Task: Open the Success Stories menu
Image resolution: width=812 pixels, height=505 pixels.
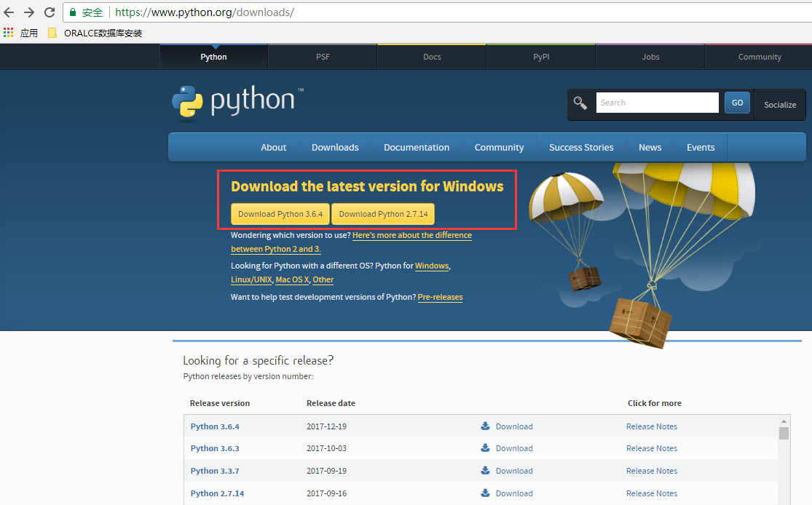Action: pyautogui.click(x=581, y=148)
